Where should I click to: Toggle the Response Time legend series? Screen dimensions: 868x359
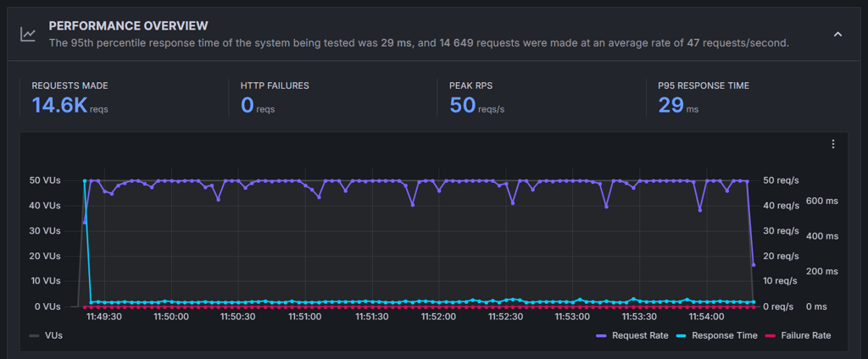[716, 335]
